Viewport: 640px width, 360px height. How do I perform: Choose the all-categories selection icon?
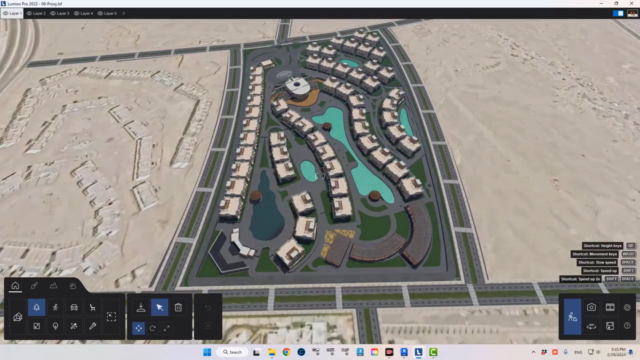pos(111,316)
